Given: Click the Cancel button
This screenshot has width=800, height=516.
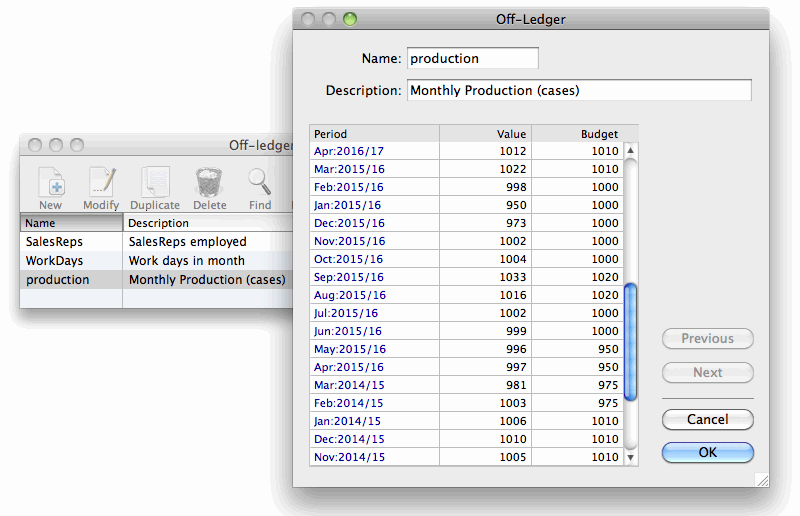Looking at the screenshot, I should (708, 419).
